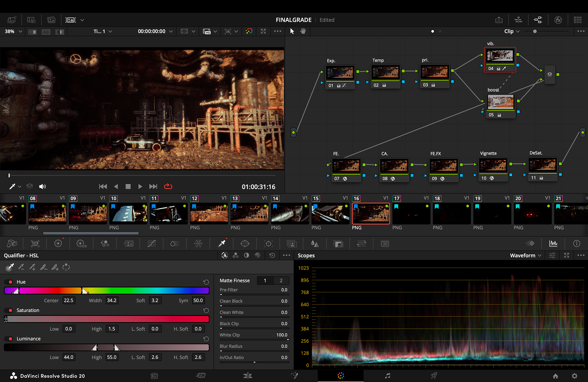Open the Fairlight page music icon
The width and height of the screenshot is (588, 382).
pos(387,376)
